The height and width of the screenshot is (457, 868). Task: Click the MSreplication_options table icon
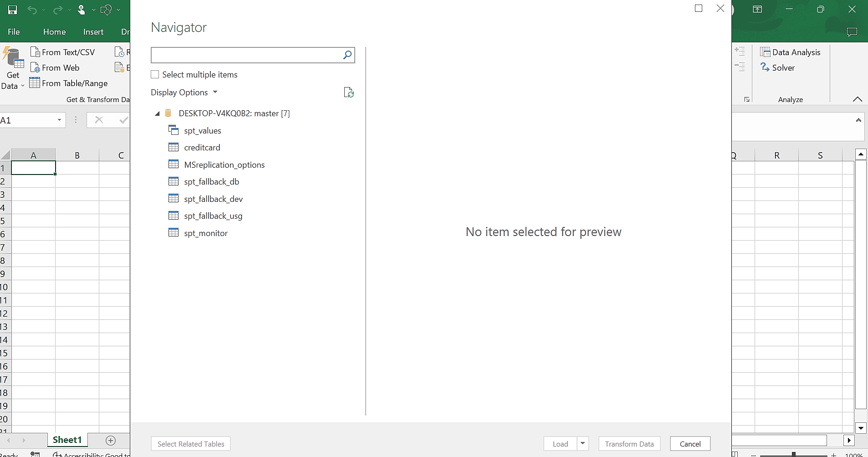coord(174,164)
